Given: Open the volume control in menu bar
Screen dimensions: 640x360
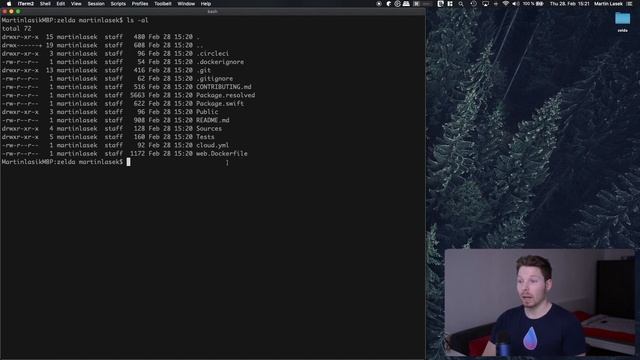Looking at the screenshot, I should pyautogui.click(x=516, y=4).
